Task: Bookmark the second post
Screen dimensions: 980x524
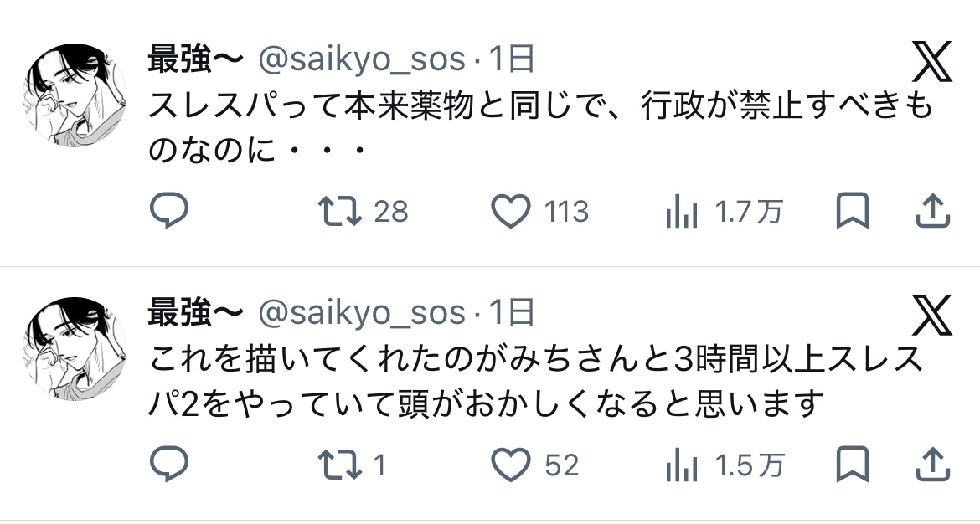Action: (x=853, y=465)
